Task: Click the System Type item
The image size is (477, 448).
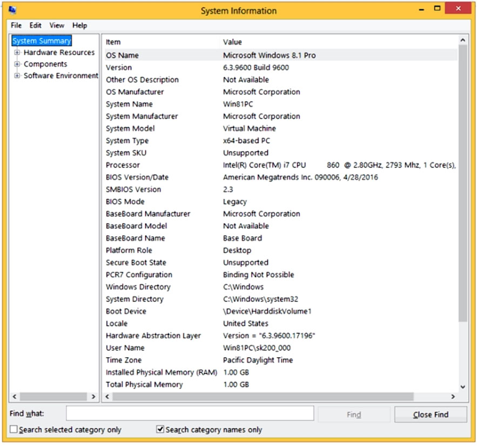Action: click(x=127, y=141)
